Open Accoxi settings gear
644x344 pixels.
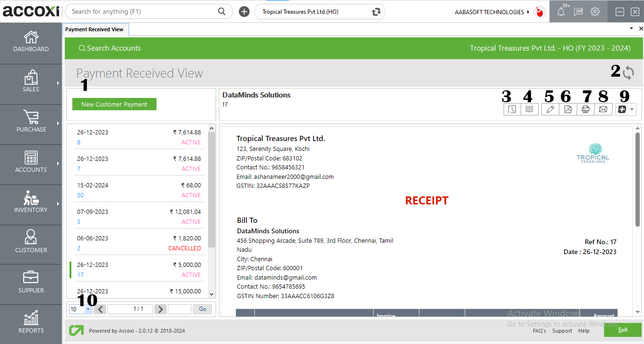(x=595, y=11)
